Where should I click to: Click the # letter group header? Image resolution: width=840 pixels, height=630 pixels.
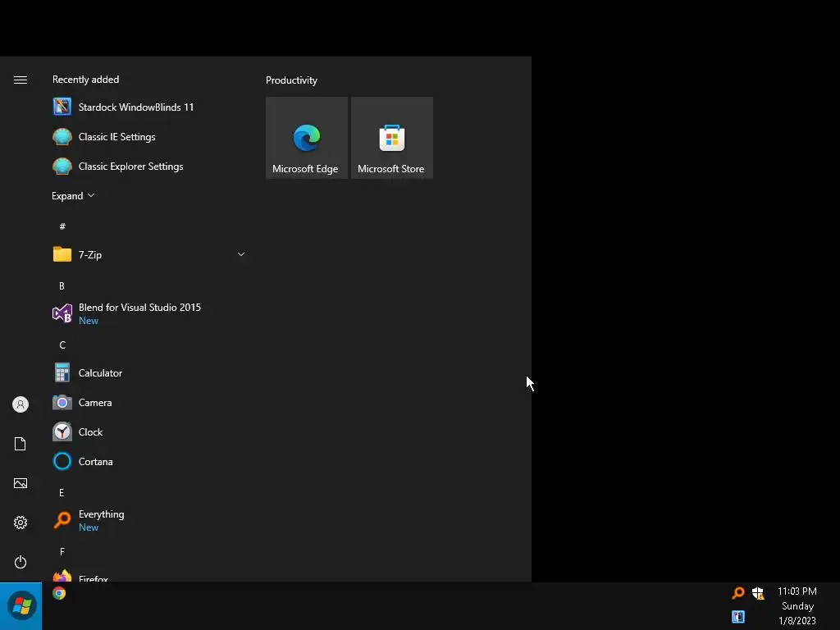click(x=62, y=226)
